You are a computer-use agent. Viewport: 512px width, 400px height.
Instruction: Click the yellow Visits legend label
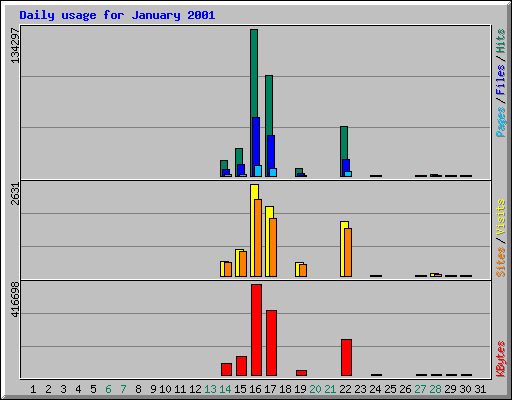pos(501,217)
